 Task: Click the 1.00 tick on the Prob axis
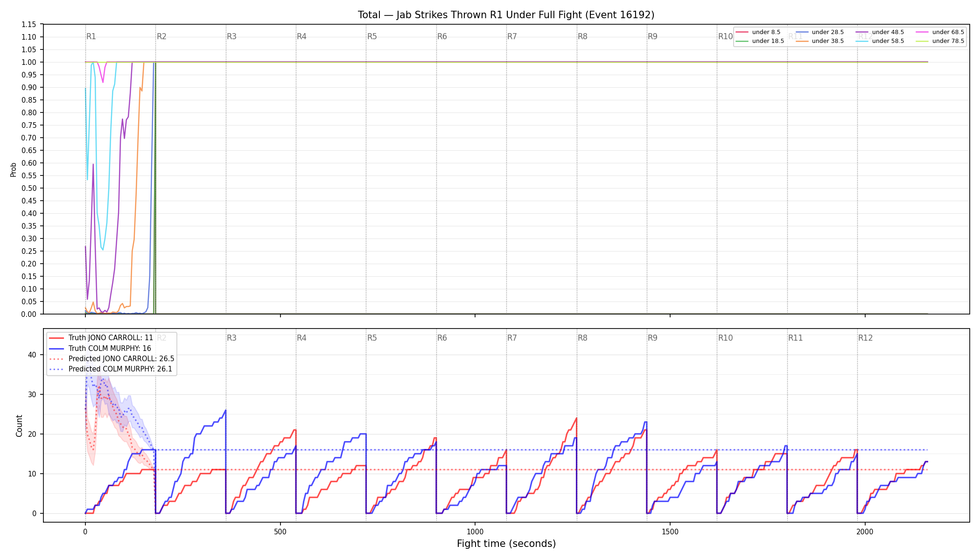(x=29, y=62)
